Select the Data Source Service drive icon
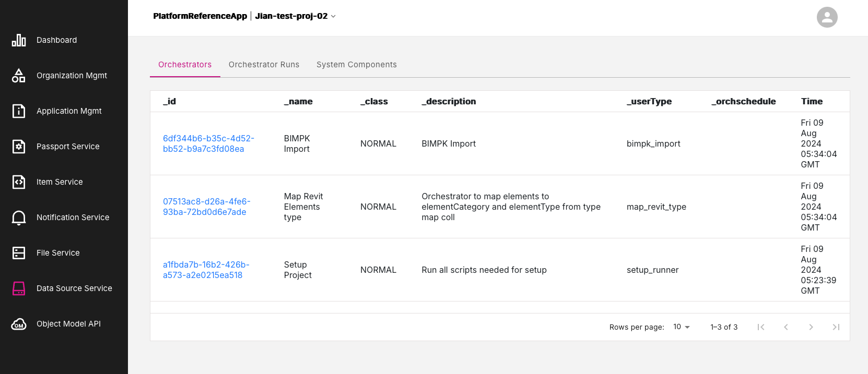The height and width of the screenshot is (374, 868). click(19, 288)
